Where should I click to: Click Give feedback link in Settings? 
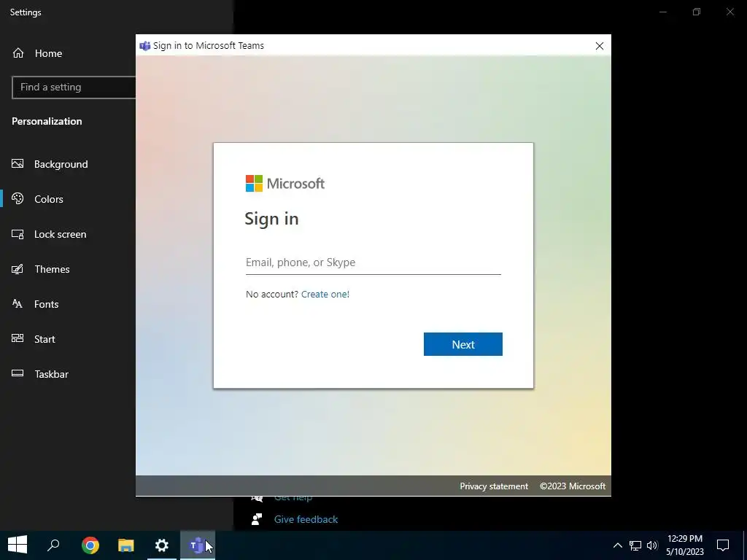[306, 519]
